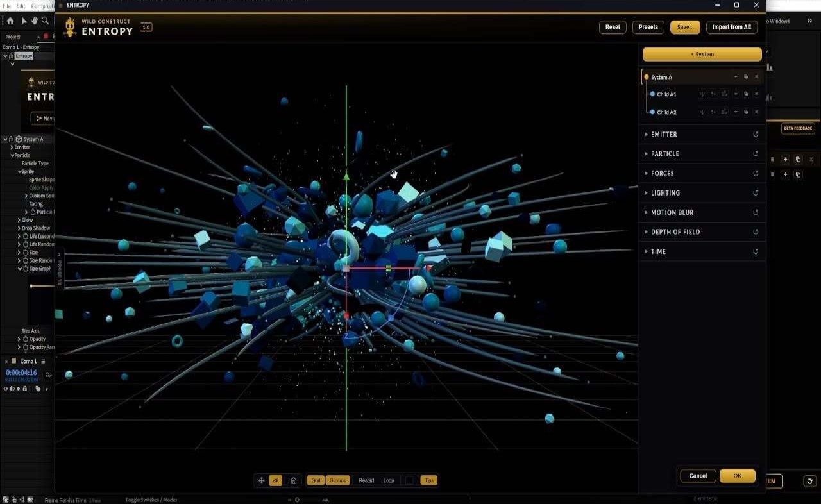Viewport: 821px width, 504px height.
Task: Confirm with the OK button
Action: click(738, 476)
